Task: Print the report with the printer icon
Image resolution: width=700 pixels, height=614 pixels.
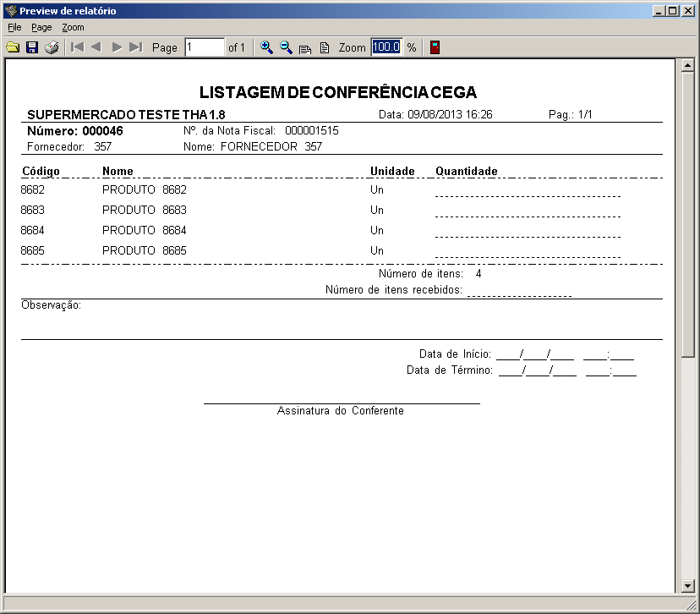Action: click(x=52, y=47)
